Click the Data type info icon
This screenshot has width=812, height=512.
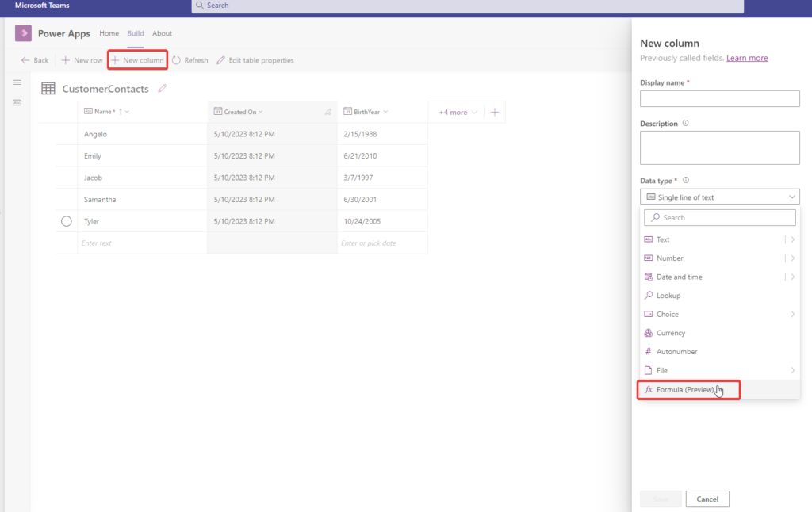point(686,180)
